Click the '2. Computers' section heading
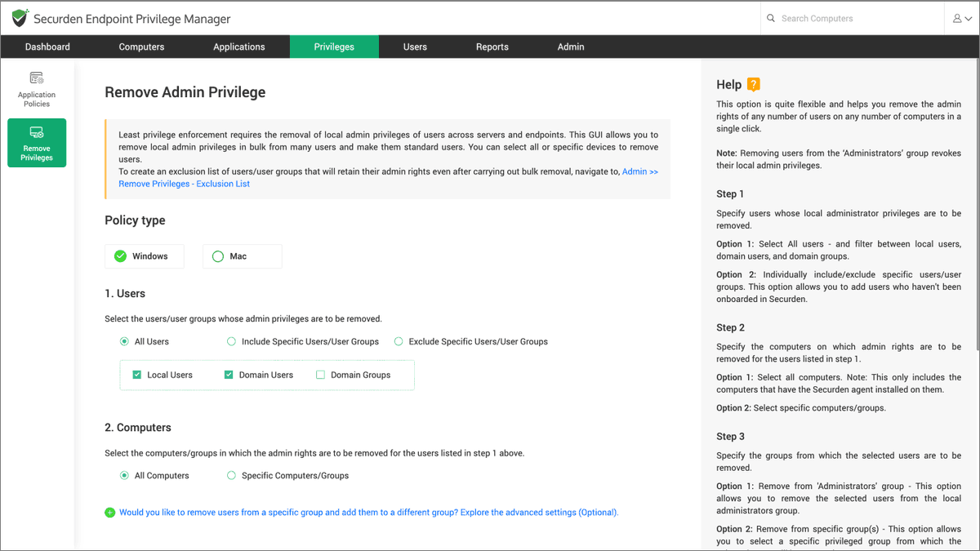This screenshot has width=980, height=551. click(138, 428)
